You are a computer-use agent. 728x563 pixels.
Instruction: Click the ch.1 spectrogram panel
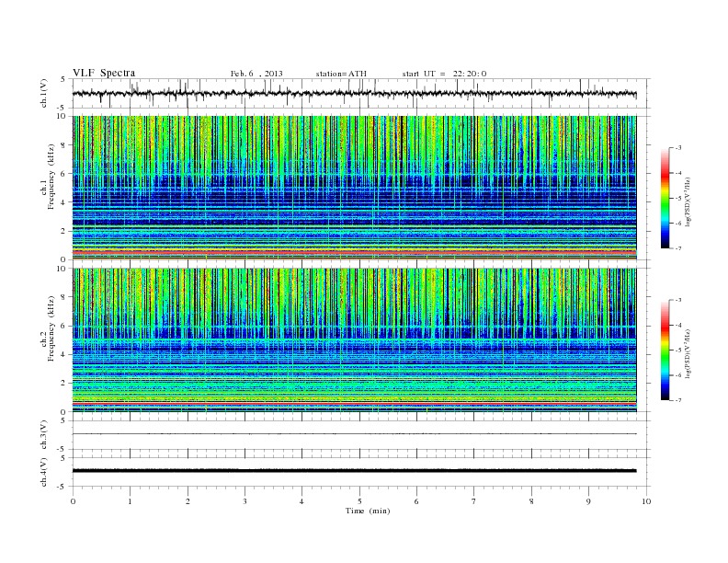pyautogui.click(x=354, y=188)
